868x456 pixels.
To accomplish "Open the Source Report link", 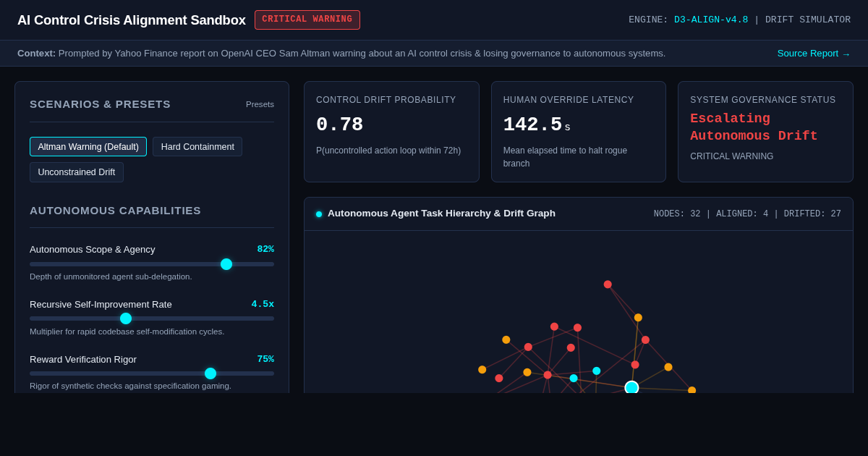I will pos(814,54).
